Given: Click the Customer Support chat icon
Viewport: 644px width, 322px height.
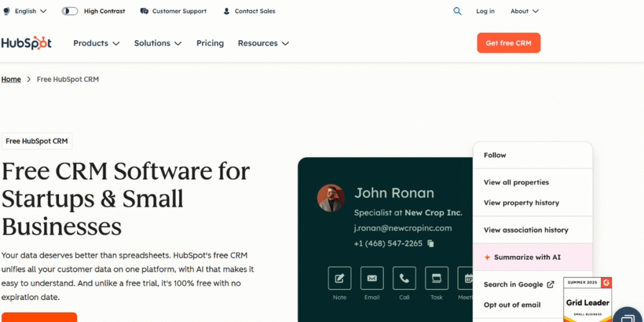Looking at the screenshot, I should [x=144, y=11].
